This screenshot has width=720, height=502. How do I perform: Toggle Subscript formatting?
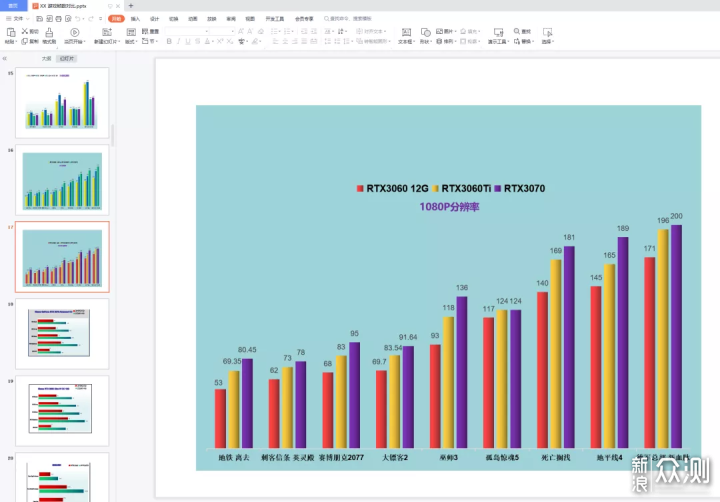(230, 41)
